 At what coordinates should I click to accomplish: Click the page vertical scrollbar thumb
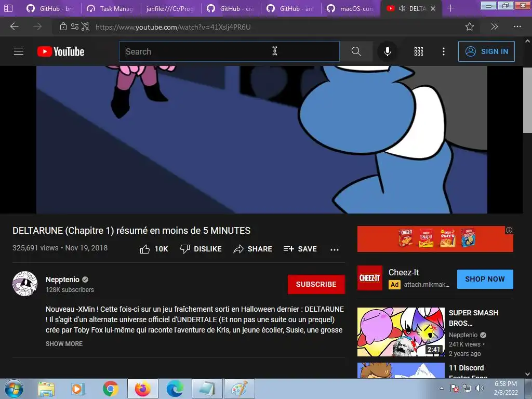click(527, 100)
